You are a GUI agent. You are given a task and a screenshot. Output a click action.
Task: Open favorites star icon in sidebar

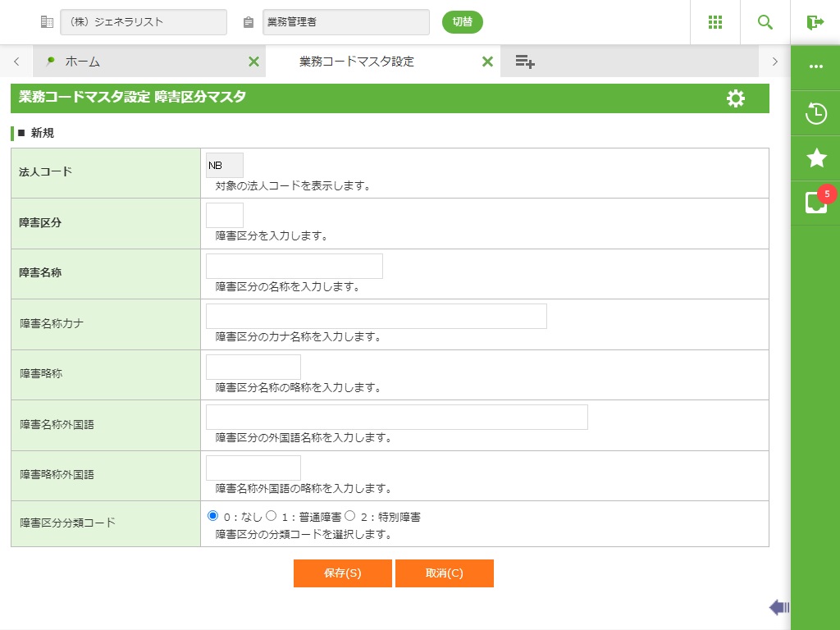(x=816, y=158)
